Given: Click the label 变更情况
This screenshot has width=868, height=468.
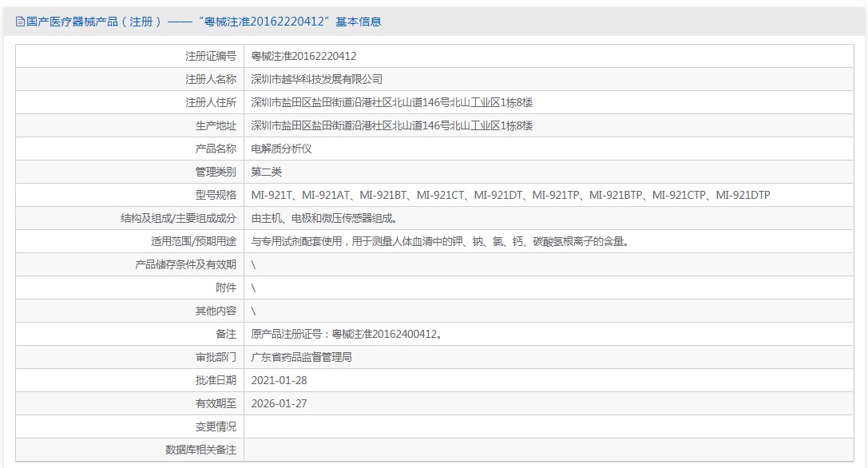Looking at the screenshot, I should coord(216,426).
